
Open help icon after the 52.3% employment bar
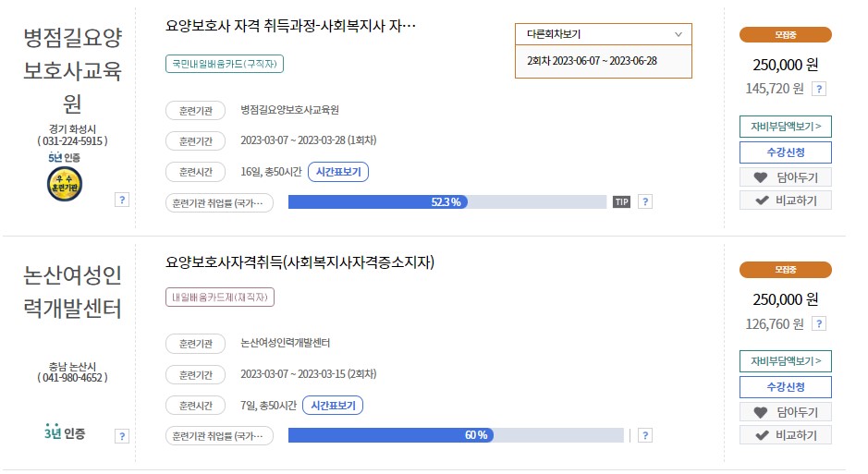(645, 201)
